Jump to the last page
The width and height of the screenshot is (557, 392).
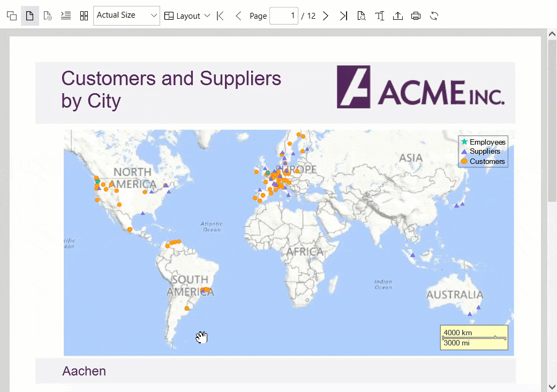pyautogui.click(x=343, y=16)
